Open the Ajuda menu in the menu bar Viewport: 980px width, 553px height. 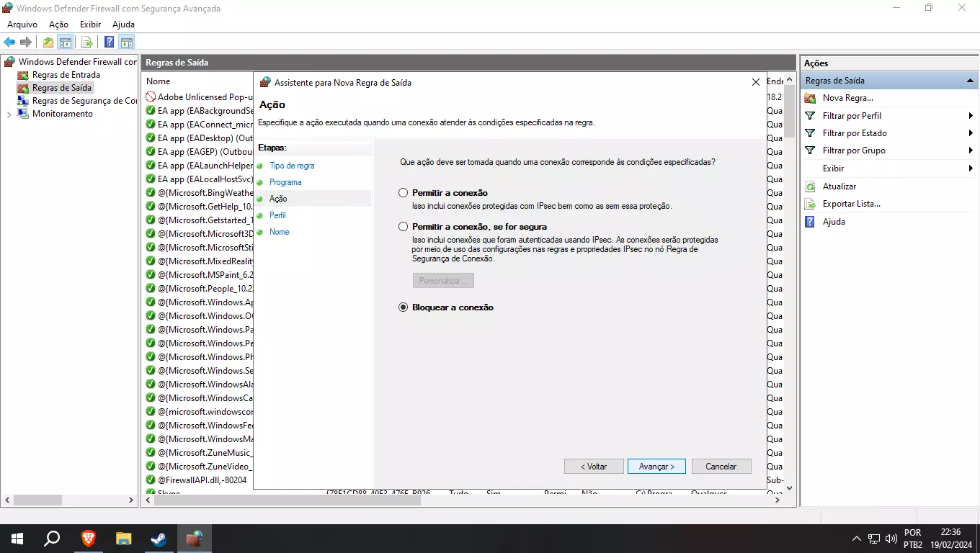pyautogui.click(x=123, y=24)
